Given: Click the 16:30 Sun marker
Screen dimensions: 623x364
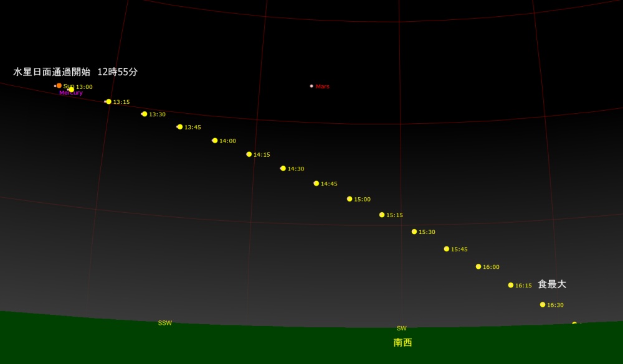Looking at the screenshot, I should click(x=543, y=305).
